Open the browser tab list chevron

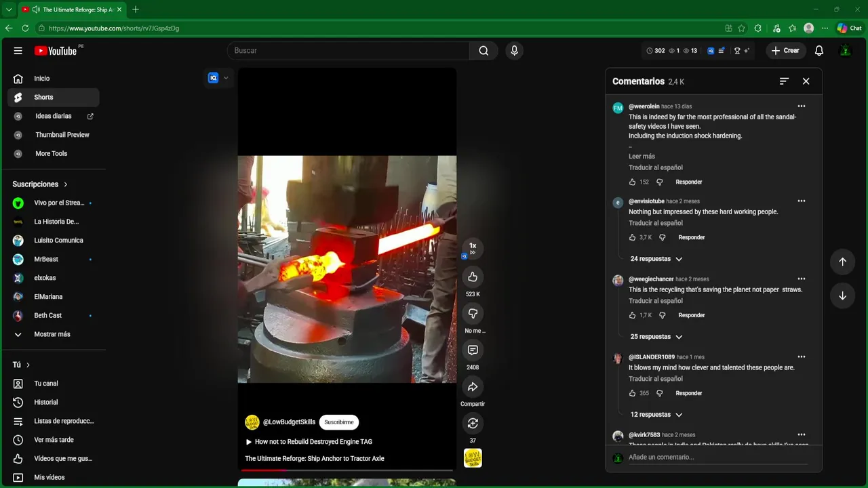coord(9,9)
